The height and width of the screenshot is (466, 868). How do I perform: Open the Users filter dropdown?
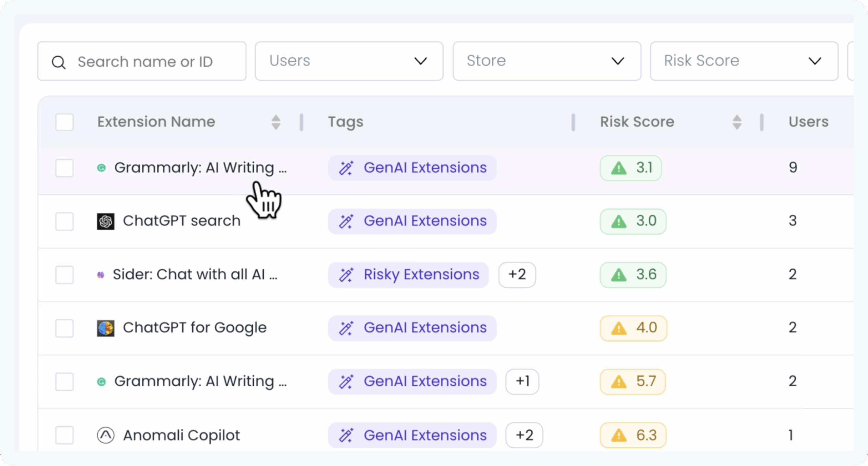pyautogui.click(x=349, y=61)
